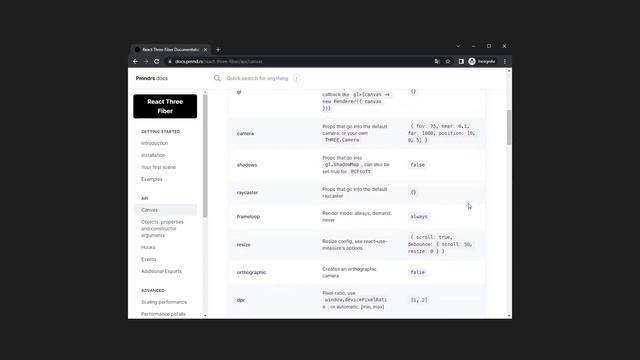Open the browser side panel icon

click(x=461, y=62)
